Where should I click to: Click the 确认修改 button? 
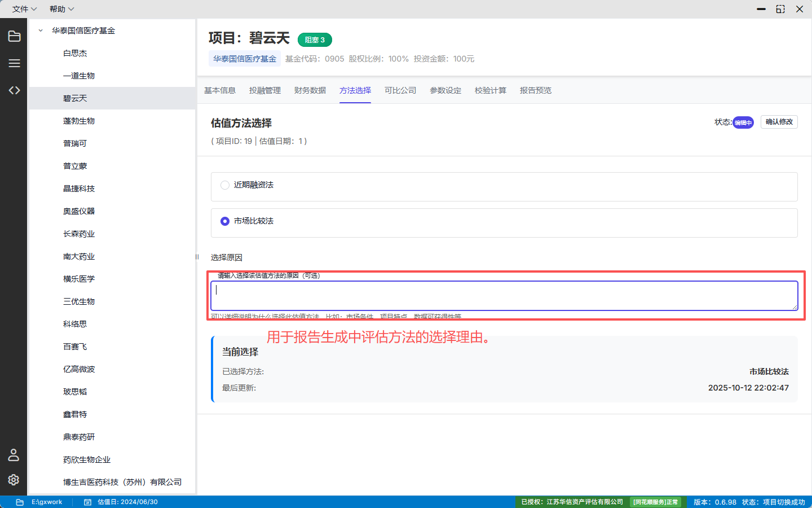click(779, 122)
